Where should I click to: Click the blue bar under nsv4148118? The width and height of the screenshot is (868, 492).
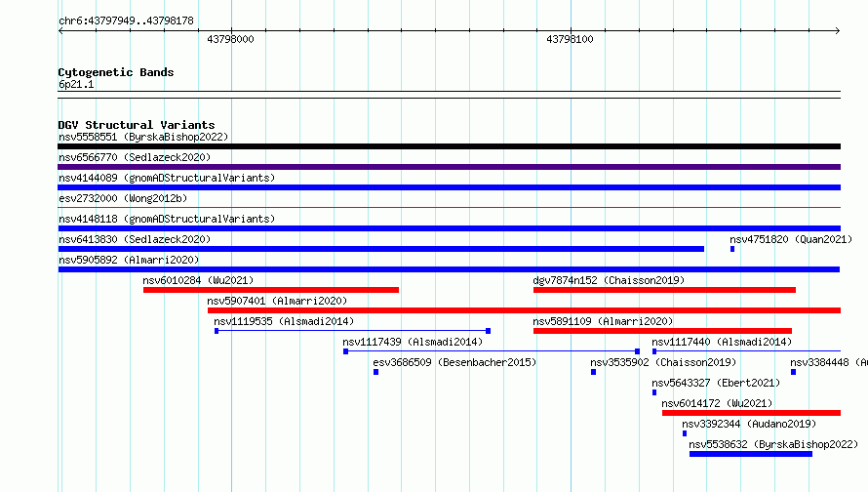pyautogui.click(x=449, y=228)
